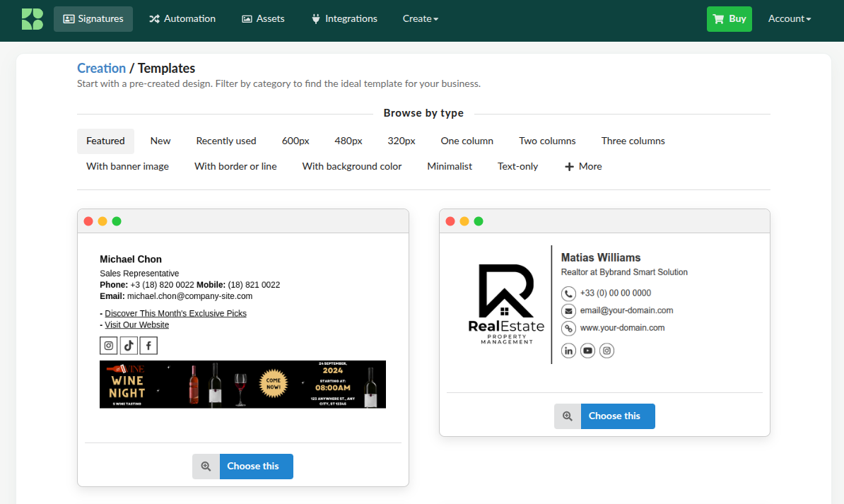Screen dimensions: 844x504
Task: Go to the Integrations page
Action: pyautogui.click(x=344, y=19)
